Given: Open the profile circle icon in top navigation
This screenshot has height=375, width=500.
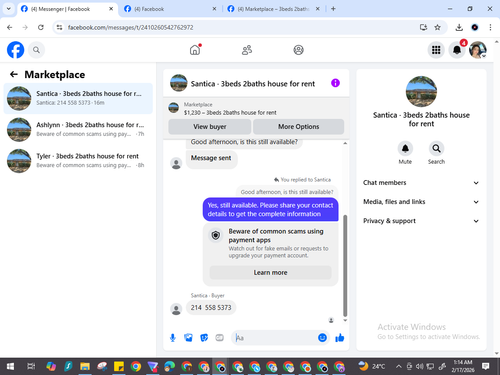Looking at the screenshot, I should [298, 50].
